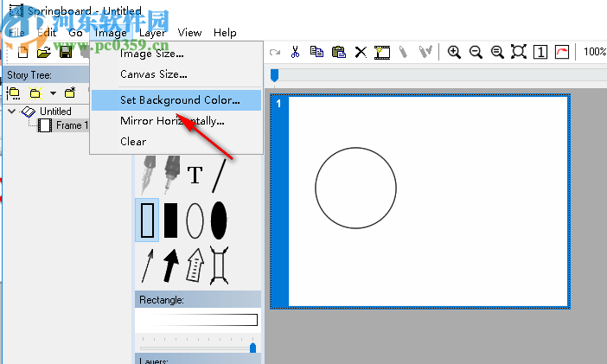
Task: Toggle the hollow rectangle tool
Action: [147, 220]
